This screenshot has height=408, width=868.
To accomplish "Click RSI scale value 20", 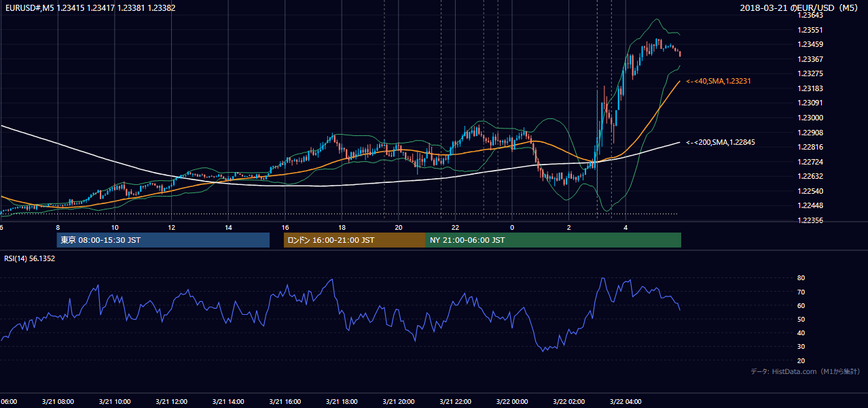I will point(801,360).
